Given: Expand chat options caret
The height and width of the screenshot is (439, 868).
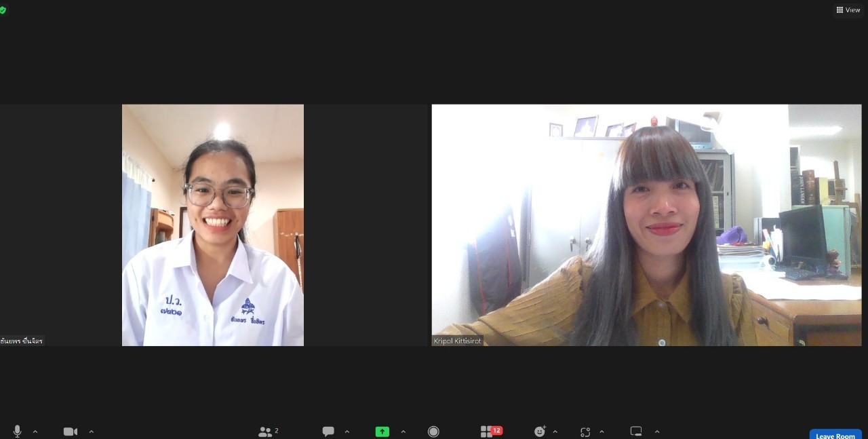Looking at the screenshot, I should tap(347, 432).
